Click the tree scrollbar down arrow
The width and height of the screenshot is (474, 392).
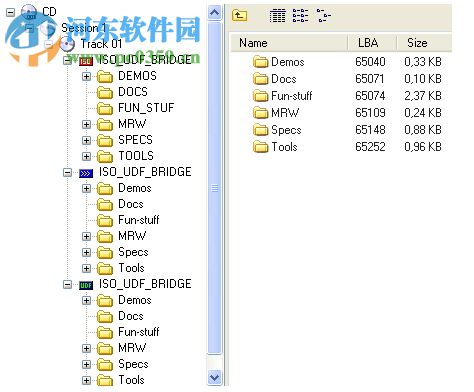214,378
